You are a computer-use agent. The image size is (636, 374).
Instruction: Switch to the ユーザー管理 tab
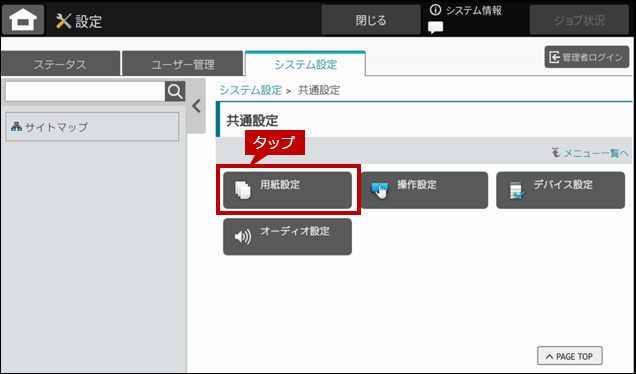[183, 64]
